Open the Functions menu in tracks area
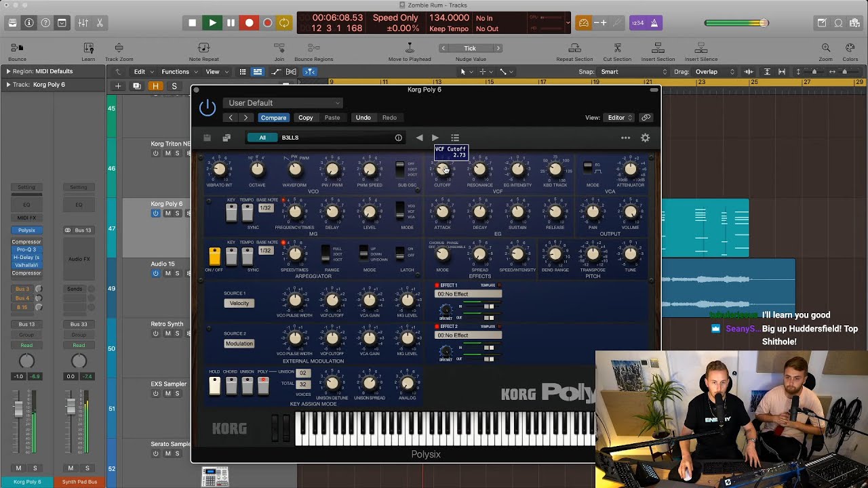Viewport: 868px width, 488px height. (179, 71)
